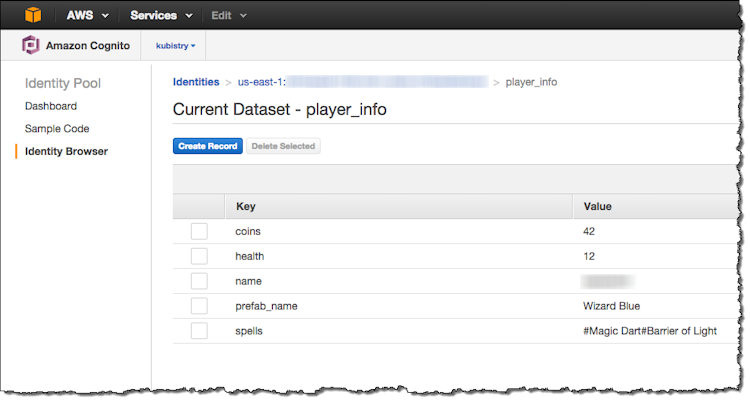Mark the spells record checkbox
Image resolution: width=750 pixels, height=401 pixels.
point(199,331)
